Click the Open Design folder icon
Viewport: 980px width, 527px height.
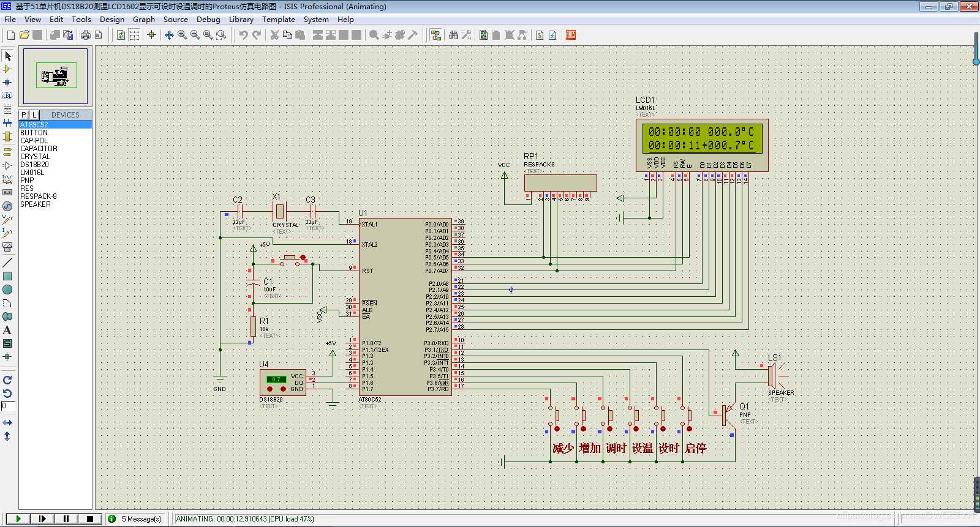(24, 35)
